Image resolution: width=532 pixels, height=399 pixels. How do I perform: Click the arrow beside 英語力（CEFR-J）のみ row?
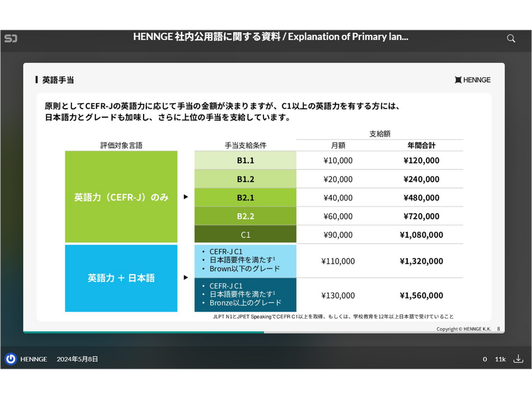[185, 197]
